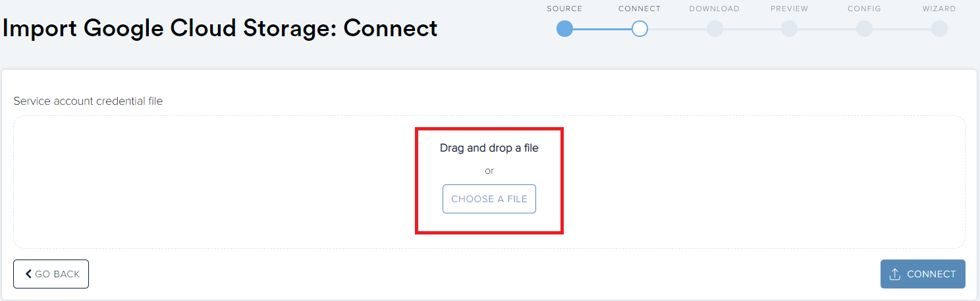Click the 'Service account credential file' label
This screenshot has height=301, width=980.
click(88, 101)
